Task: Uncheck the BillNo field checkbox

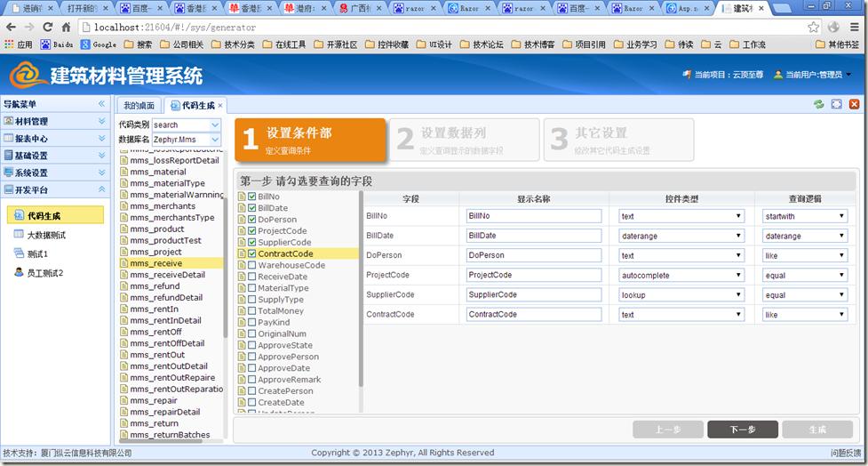Action: click(252, 196)
